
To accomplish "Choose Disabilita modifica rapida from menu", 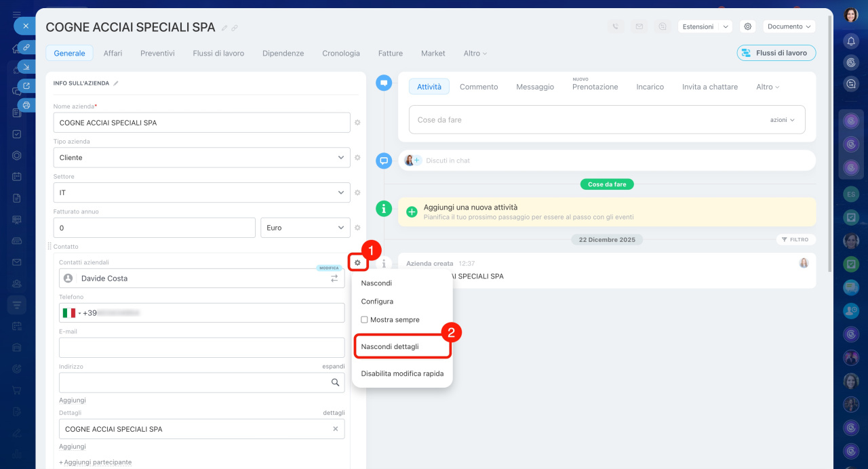I will (402, 373).
